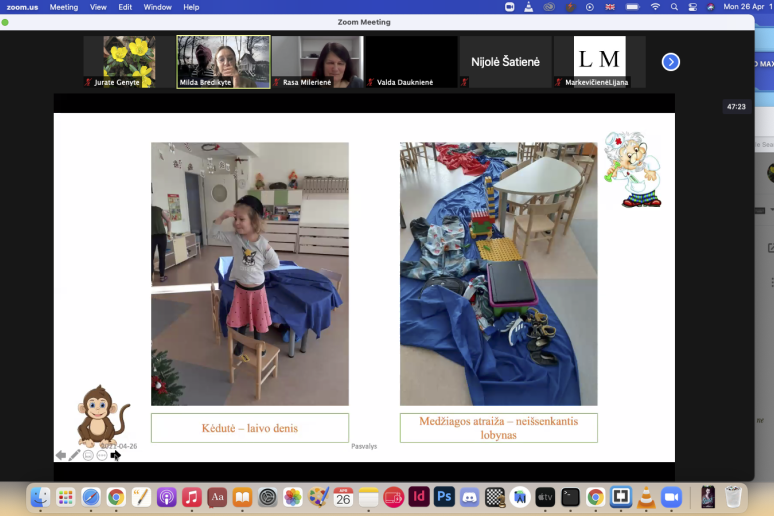Open System Preferences from the dock
Viewport: 774px width, 516px height.
coord(268,497)
